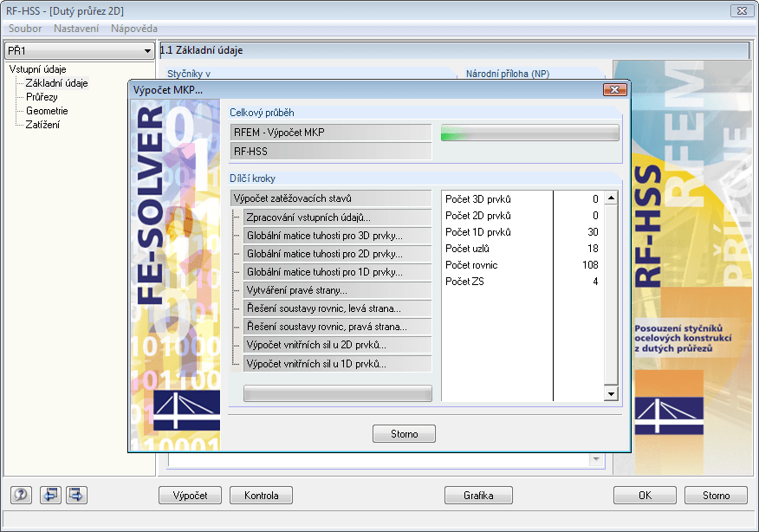Click Globální matice tuhosti pro 3D prvky
The width and height of the screenshot is (759, 532).
point(337,236)
